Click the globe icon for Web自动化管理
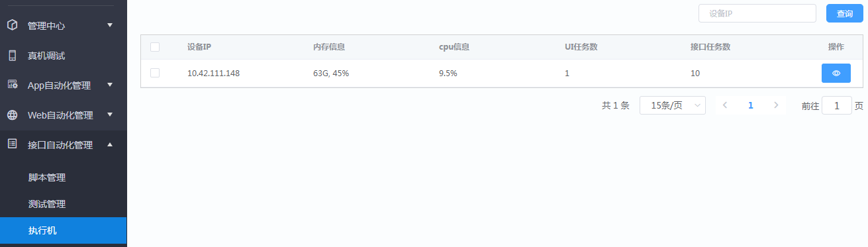 [12, 115]
